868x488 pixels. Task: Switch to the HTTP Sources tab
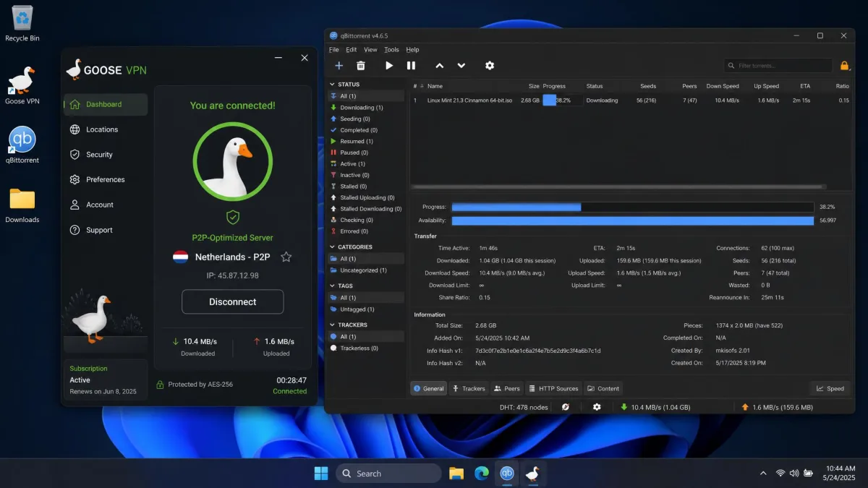tap(553, 388)
